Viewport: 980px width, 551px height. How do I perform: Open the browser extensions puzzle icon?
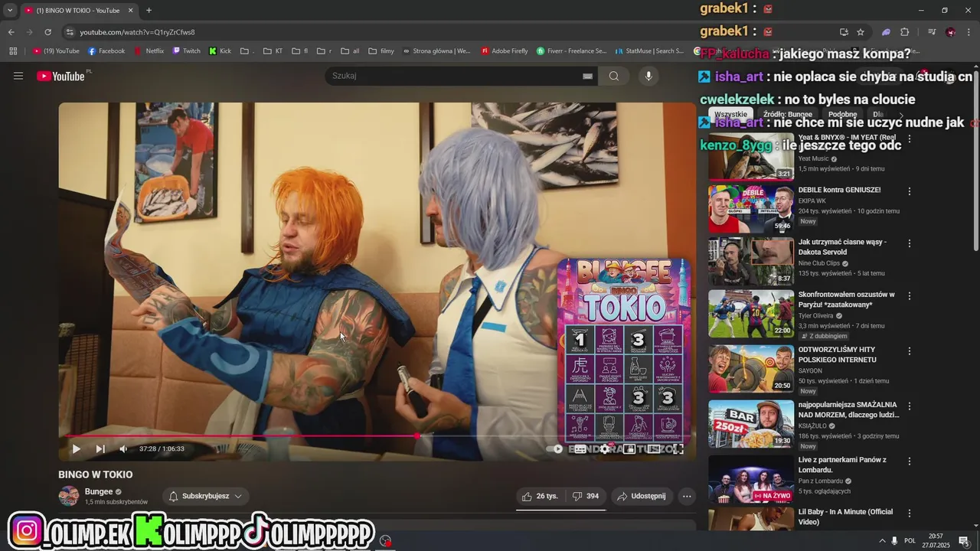(904, 32)
